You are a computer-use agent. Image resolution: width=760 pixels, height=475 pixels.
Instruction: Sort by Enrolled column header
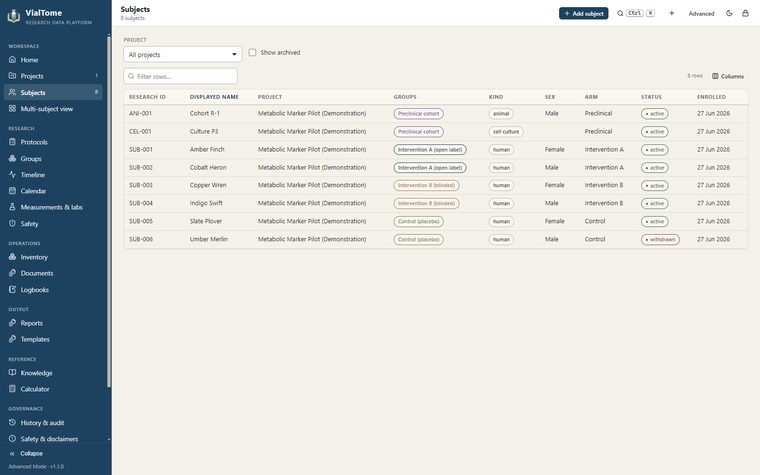712,97
